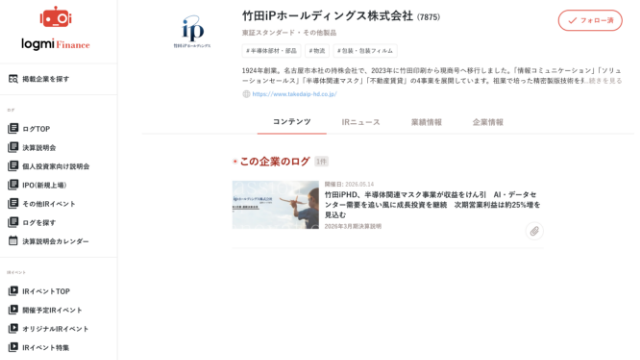This screenshot has height=360, width=640.
Task: Click the その他IRイベント icon
Action: 13,204
